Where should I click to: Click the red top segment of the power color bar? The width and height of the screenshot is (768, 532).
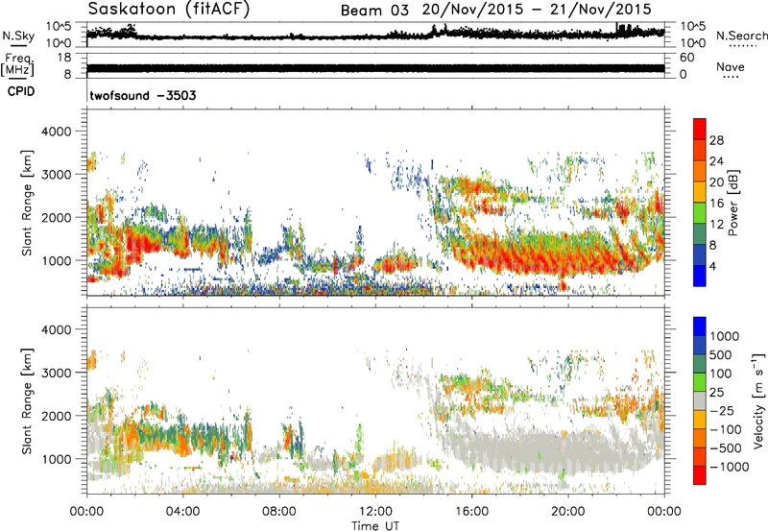click(700, 129)
